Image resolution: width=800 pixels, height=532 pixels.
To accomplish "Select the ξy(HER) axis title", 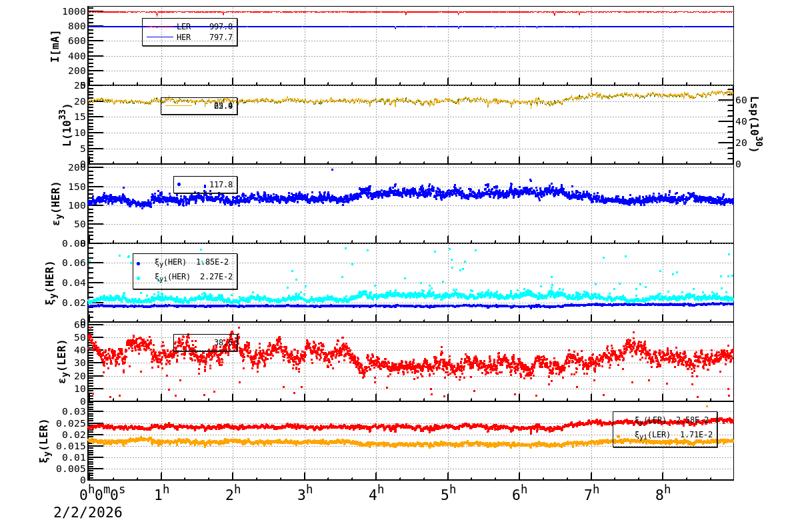I will [52, 282].
